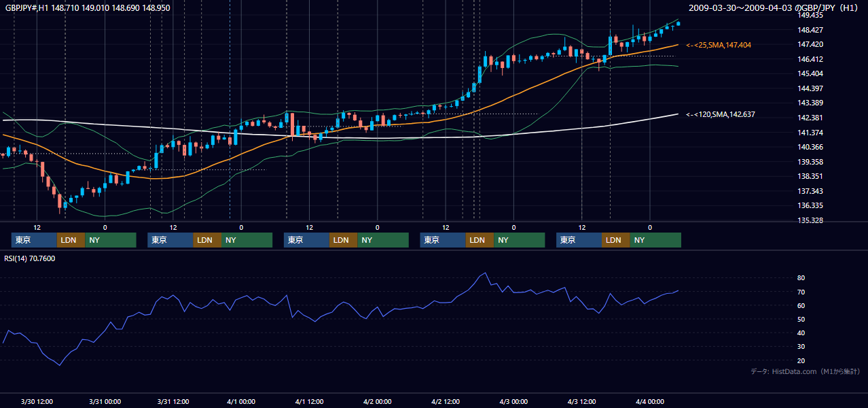
Task: Click the 2009-03-30~2009-04-03 GBP/JPY (H1) title
Action: [x=774, y=8]
